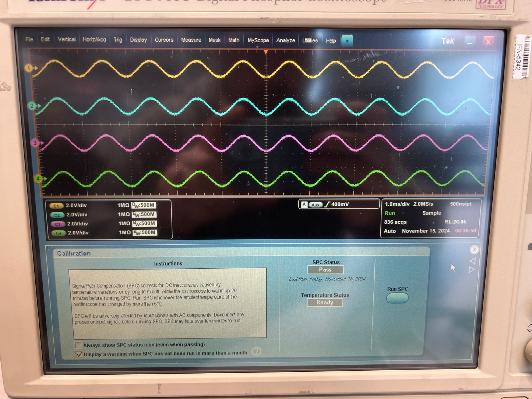
Task: Click the 500ns/pt resolution readout
Action: point(461,204)
